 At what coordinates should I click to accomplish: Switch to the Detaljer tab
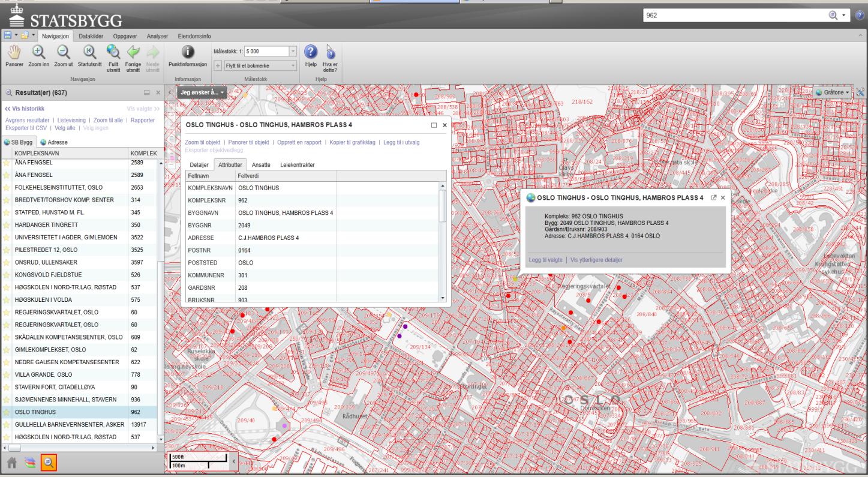(x=199, y=164)
